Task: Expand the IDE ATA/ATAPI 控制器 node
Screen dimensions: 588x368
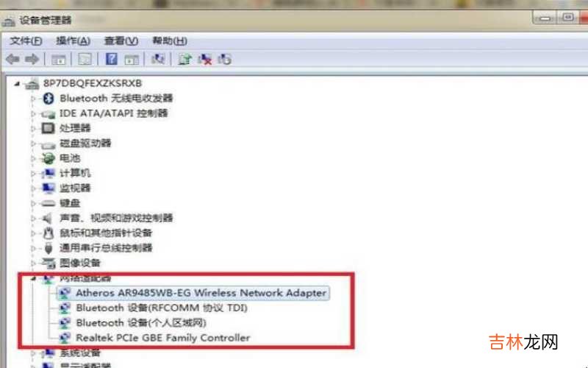Action: pyautogui.click(x=33, y=113)
